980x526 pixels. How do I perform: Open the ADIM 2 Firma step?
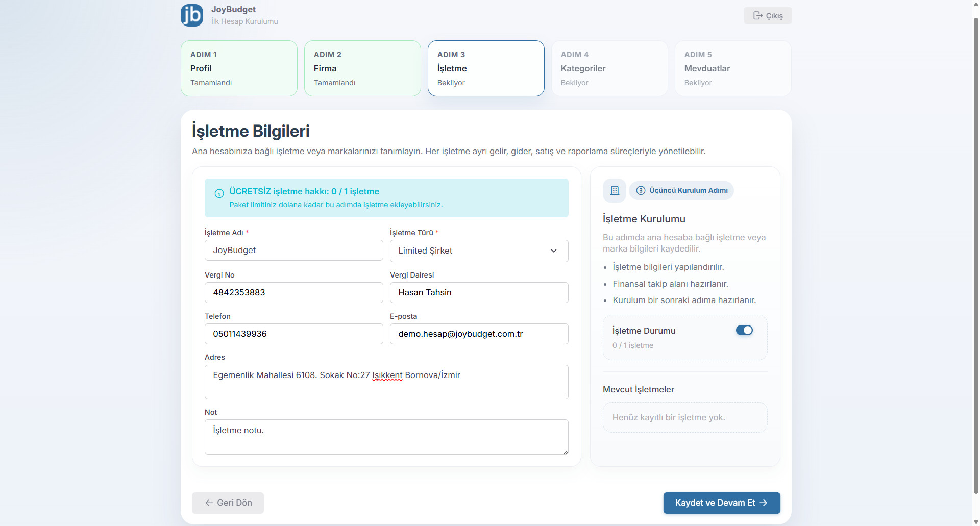362,68
